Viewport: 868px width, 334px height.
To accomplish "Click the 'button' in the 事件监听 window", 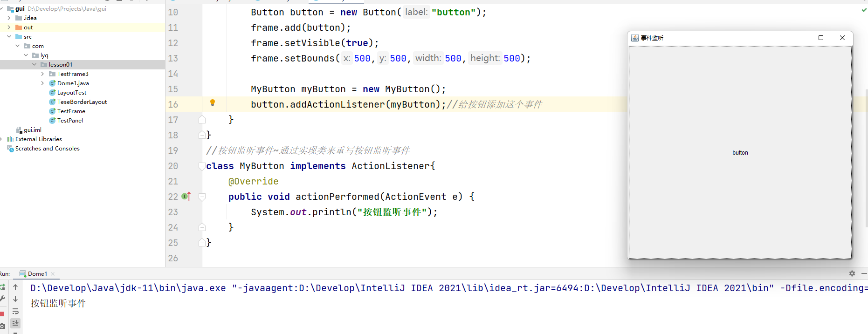I will click(740, 153).
